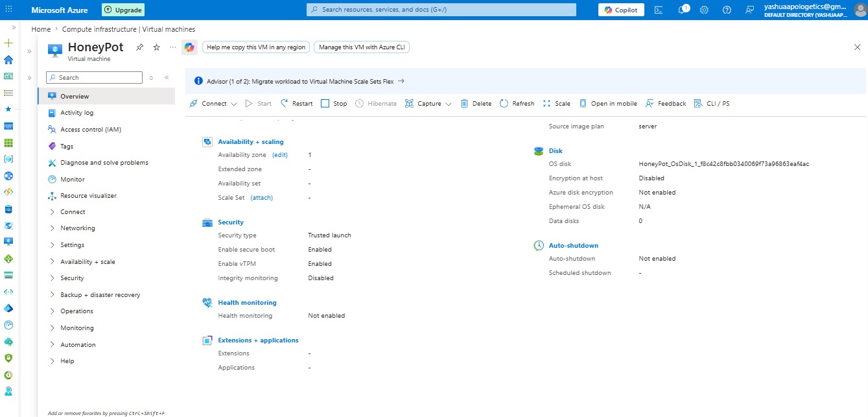The height and width of the screenshot is (417, 868).
Task: Open Virtual networks icon in portal sidebar
Action: (8, 292)
